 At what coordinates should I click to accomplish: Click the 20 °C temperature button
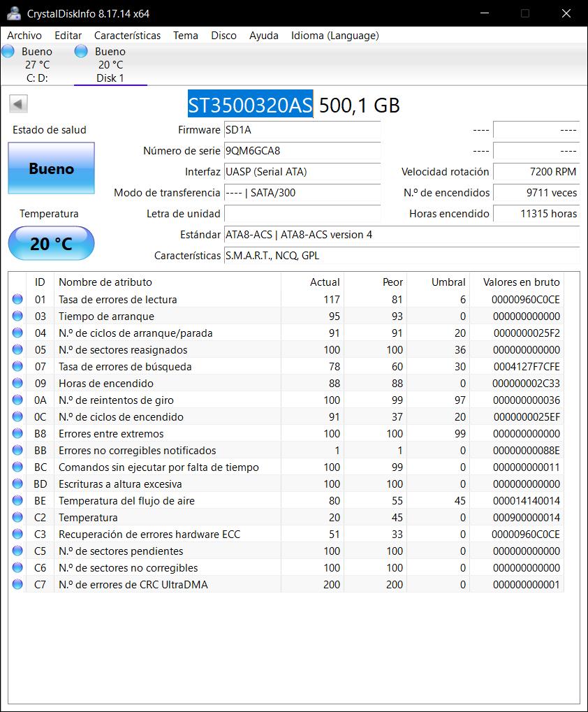point(51,243)
